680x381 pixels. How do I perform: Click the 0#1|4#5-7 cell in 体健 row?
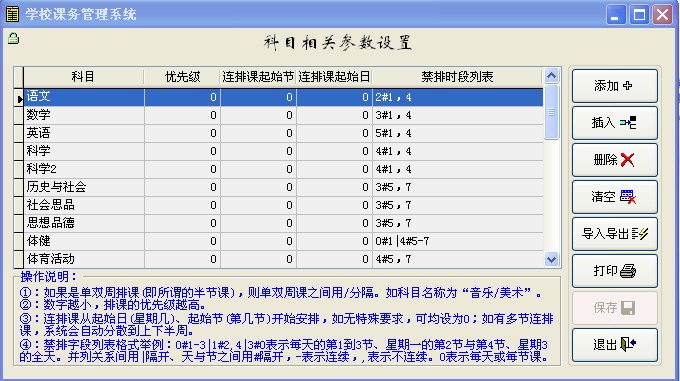point(458,241)
